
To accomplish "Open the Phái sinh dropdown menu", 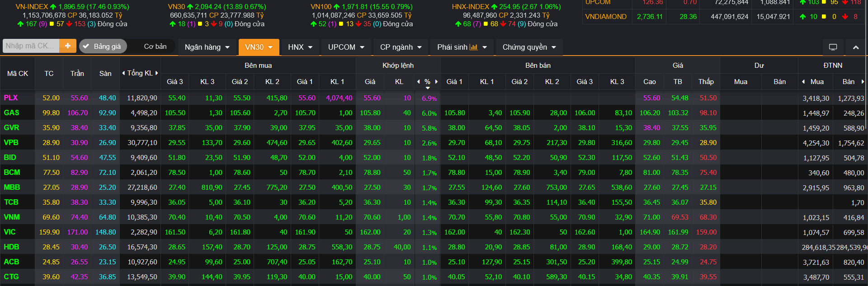I will click(x=462, y=47).
